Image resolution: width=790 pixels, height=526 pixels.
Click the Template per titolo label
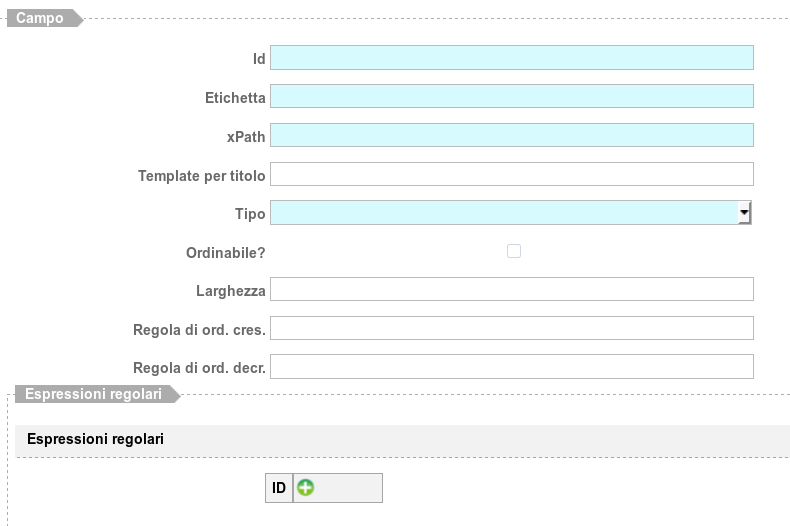[201, 176]
